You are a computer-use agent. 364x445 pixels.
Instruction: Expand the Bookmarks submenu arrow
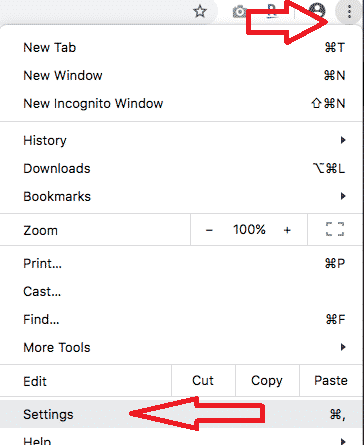[343, 196]
